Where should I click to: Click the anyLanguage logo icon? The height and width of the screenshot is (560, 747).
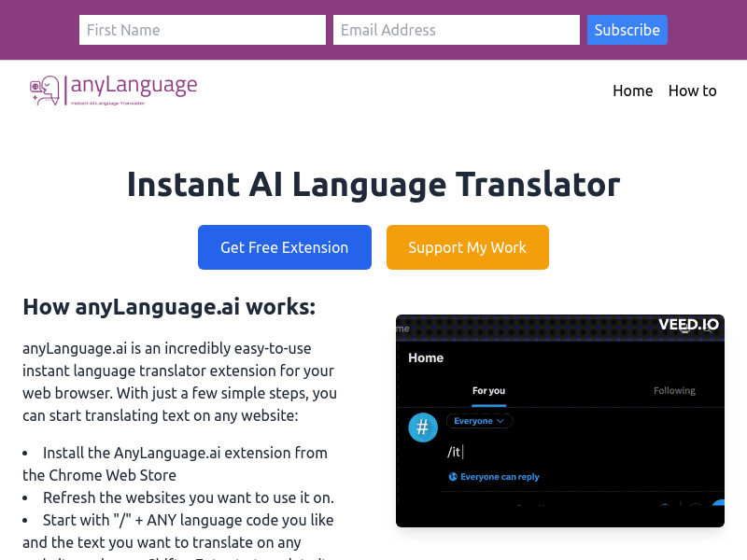(45, 90)
